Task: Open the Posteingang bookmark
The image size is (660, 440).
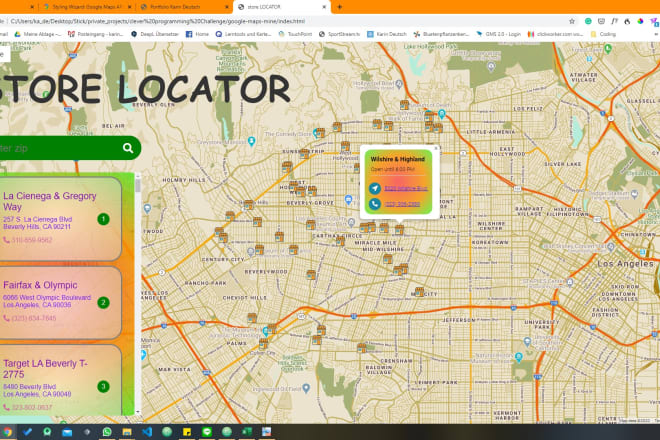Action: point(96,34)
